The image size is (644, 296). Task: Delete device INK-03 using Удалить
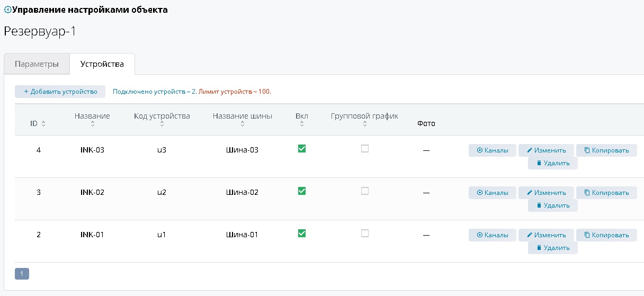point(552,163)
